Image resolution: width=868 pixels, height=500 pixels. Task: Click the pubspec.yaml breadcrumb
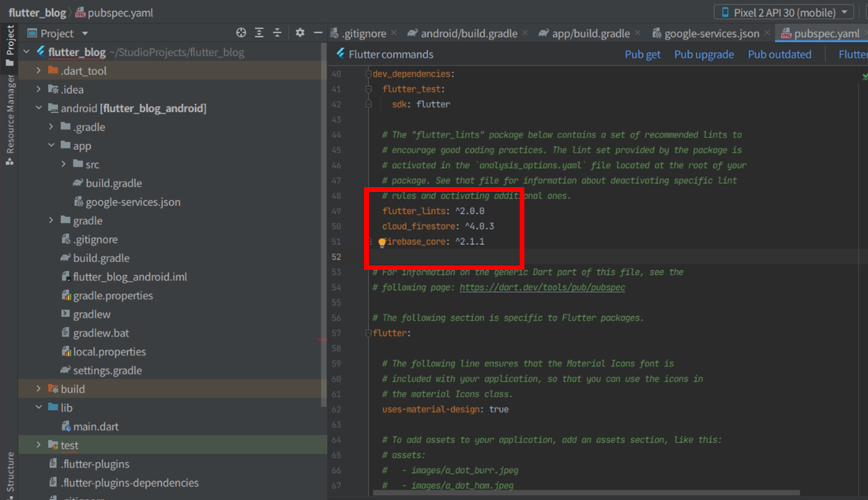pos(114,12)
